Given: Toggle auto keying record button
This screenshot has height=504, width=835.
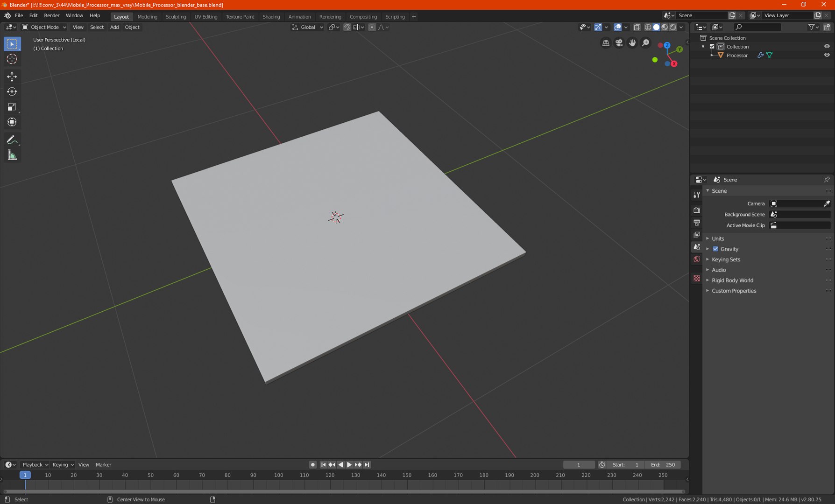Looking at the screenshot, I should [313, 465].
